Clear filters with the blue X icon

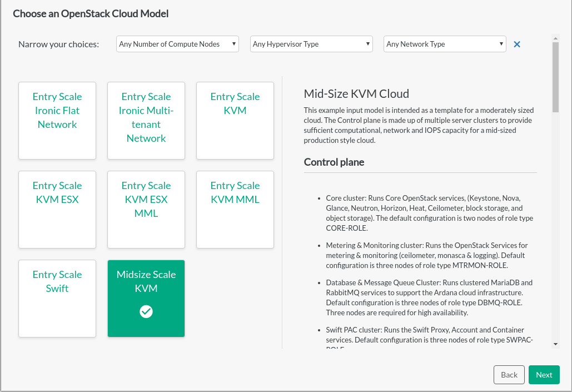[517, 44]
